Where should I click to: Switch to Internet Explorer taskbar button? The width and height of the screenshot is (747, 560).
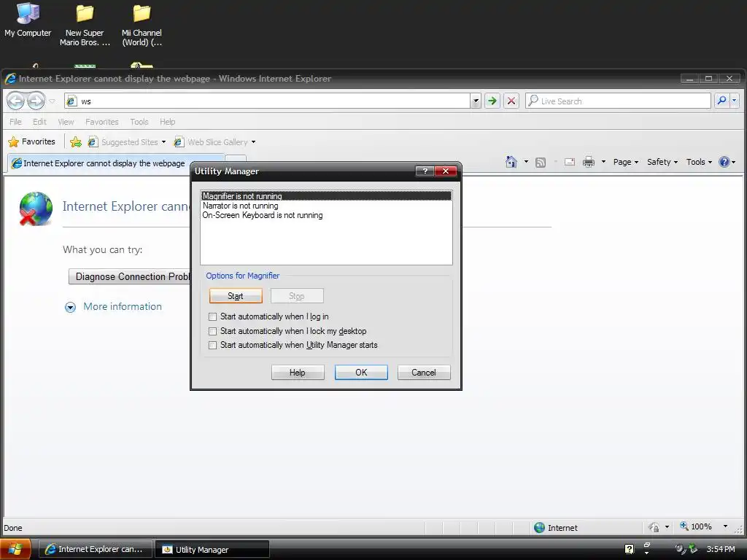96,549
